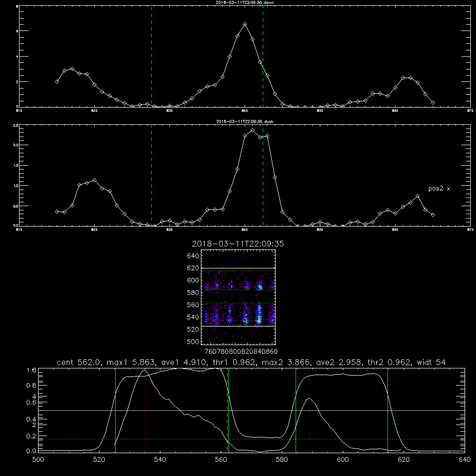Click y-axis label 0.8 of bottom profile plot
The height and width of the screenshot is (476, 476).
pos(31,386)
